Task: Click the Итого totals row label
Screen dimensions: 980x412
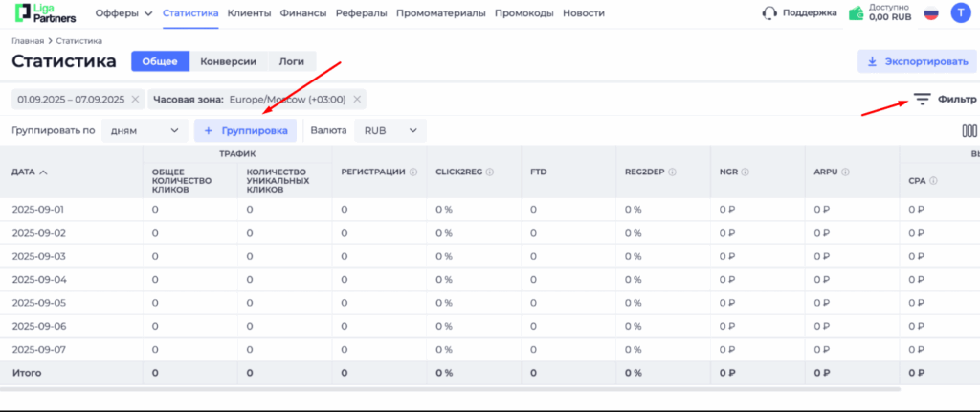Action: pyautogui.click(x=26, y=373)
